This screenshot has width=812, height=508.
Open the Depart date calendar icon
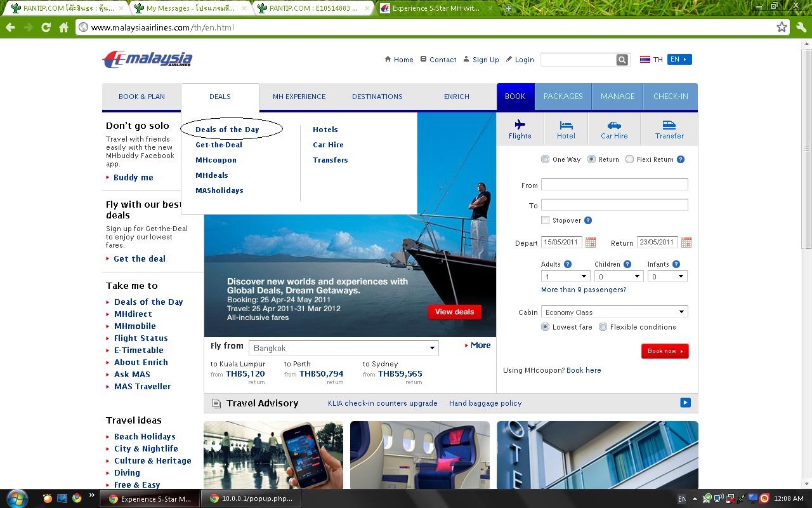click(x=591, y=243)
